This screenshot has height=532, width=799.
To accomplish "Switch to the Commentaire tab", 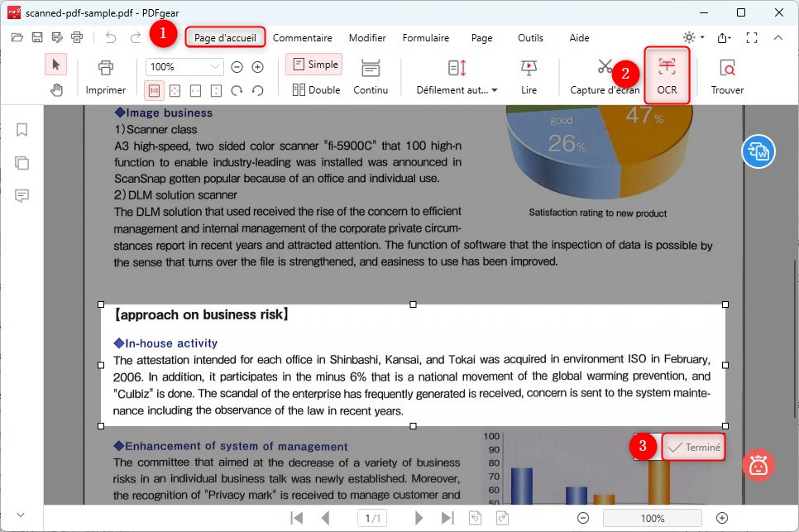I will click(303, 37).
